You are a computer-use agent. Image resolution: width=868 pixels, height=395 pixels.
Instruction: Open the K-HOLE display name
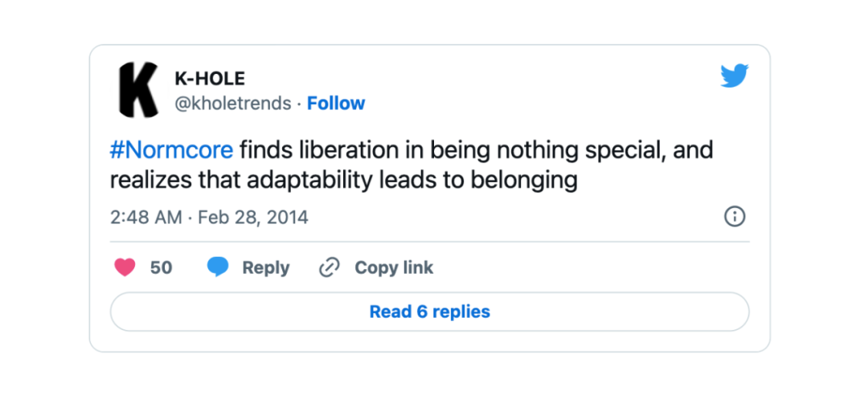(x=210, y=79)
